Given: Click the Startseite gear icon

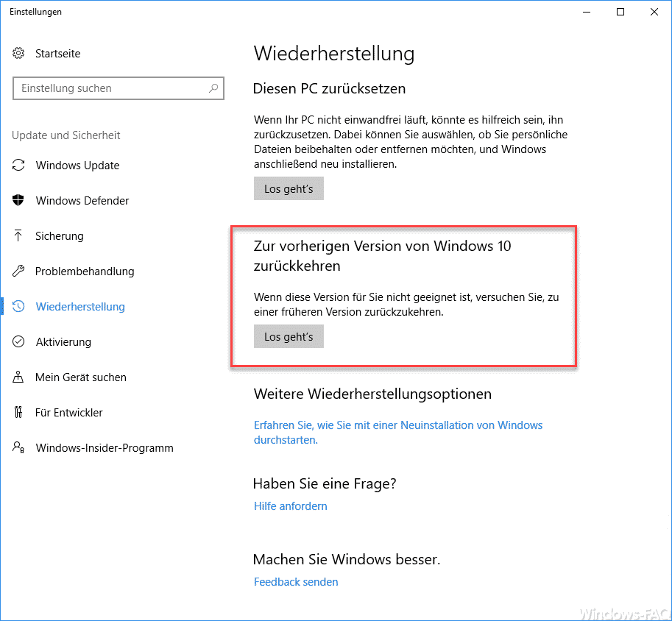Looking at the screenshot, I should (18, 54).
